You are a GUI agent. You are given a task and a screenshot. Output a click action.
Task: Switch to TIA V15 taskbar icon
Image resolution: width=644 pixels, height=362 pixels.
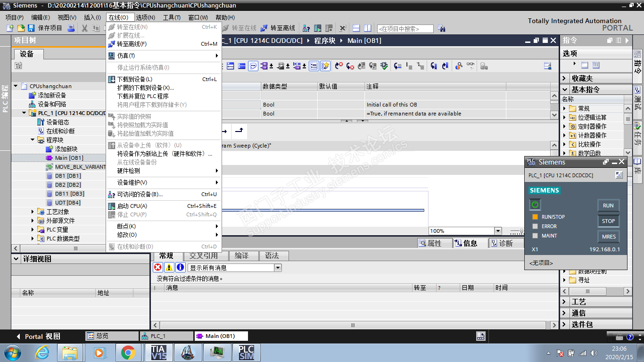click(159, 352)
